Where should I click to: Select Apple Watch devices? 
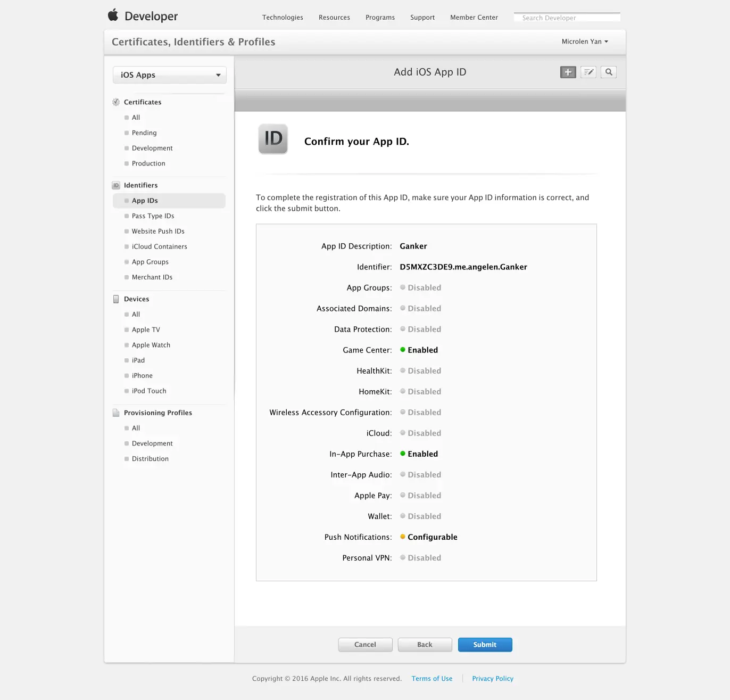(x=151, y=345)
